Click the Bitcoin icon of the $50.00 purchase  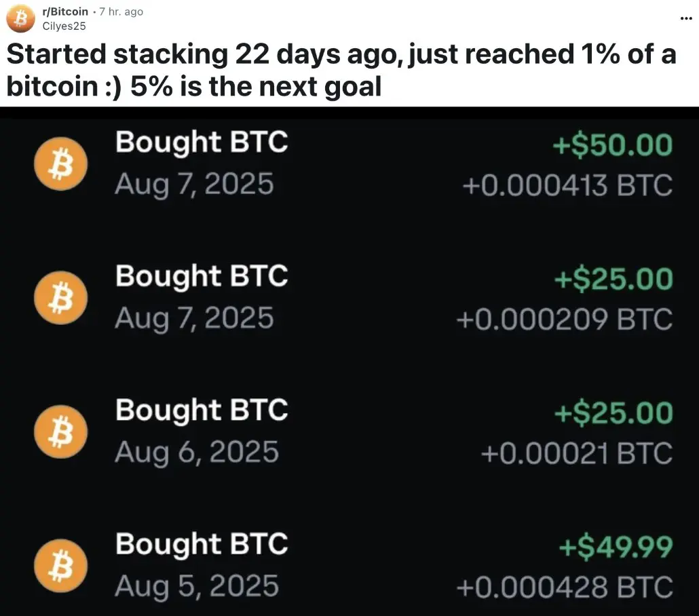60,163
